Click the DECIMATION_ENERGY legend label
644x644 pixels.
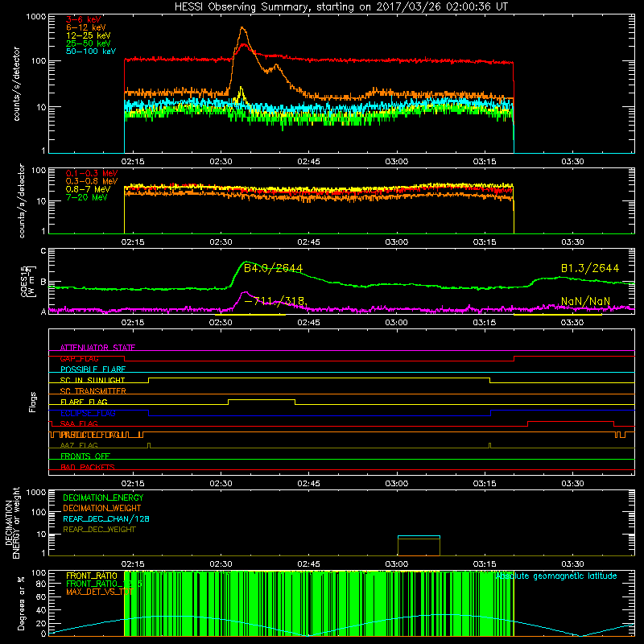tap(103, 497)
